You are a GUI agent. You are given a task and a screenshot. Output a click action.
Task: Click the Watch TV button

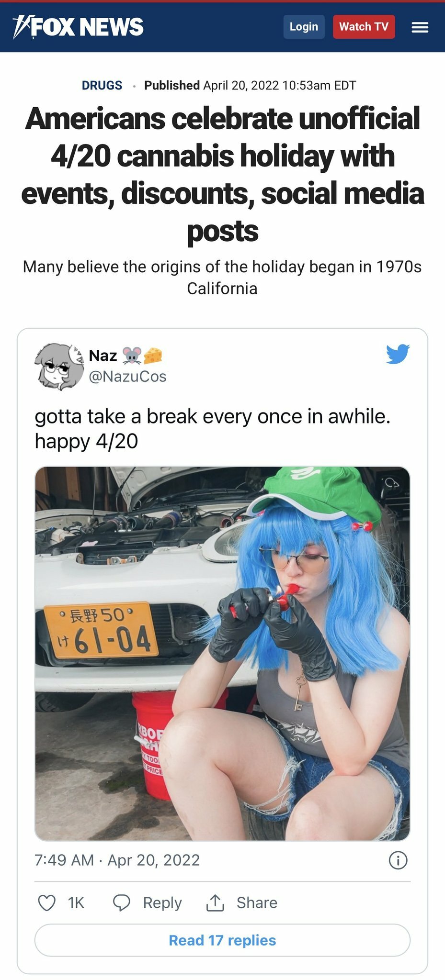[x=364, y=27]
